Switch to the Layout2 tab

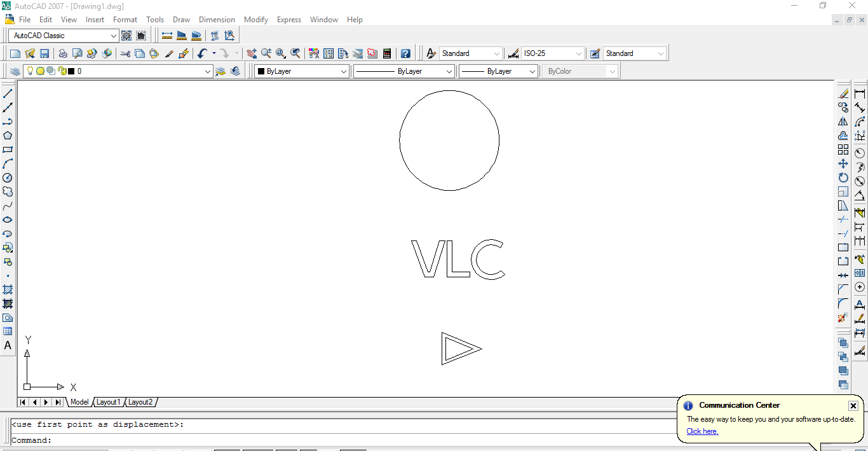(x=140, y=402)
